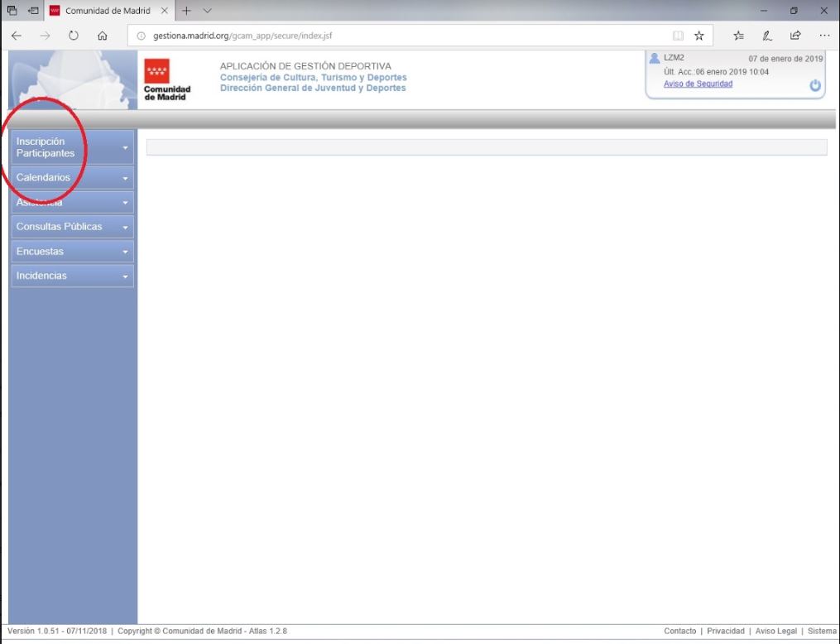
Task: Open Privacidad footer link
Action: [725, 631]
